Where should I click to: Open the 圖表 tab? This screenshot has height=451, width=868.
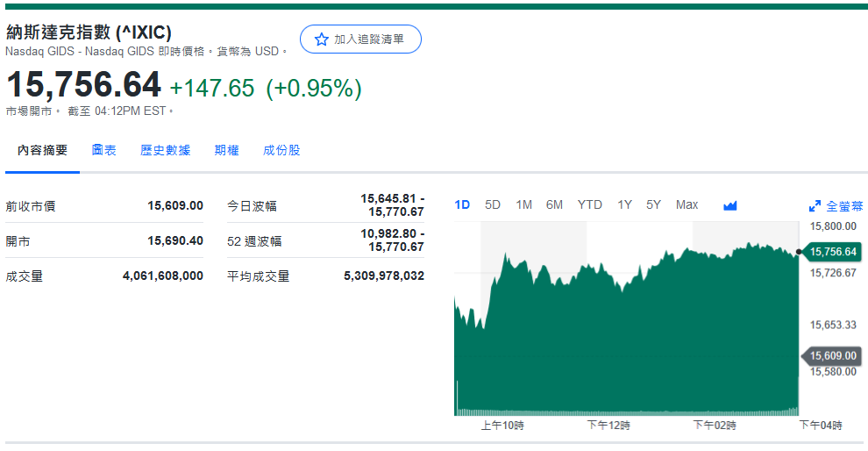pyautogui.click(x=103, y=150)
